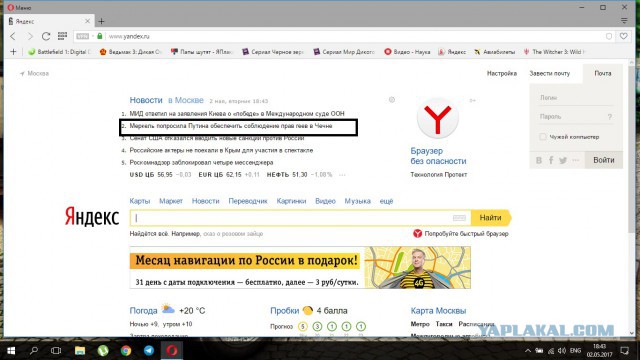Image resolution: width=640 pixels, height=360 pixels.
Task: Open Telegram from taskbar
Action: [x=149, y=351]
